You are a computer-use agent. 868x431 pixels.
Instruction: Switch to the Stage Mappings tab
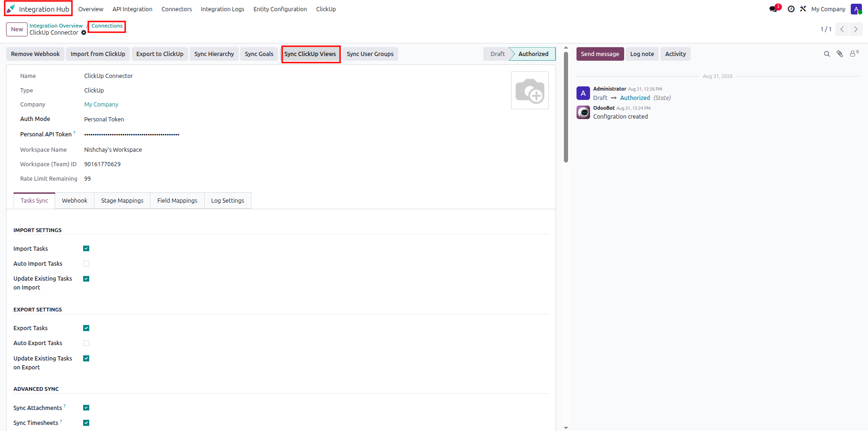[x=122, y=201]
